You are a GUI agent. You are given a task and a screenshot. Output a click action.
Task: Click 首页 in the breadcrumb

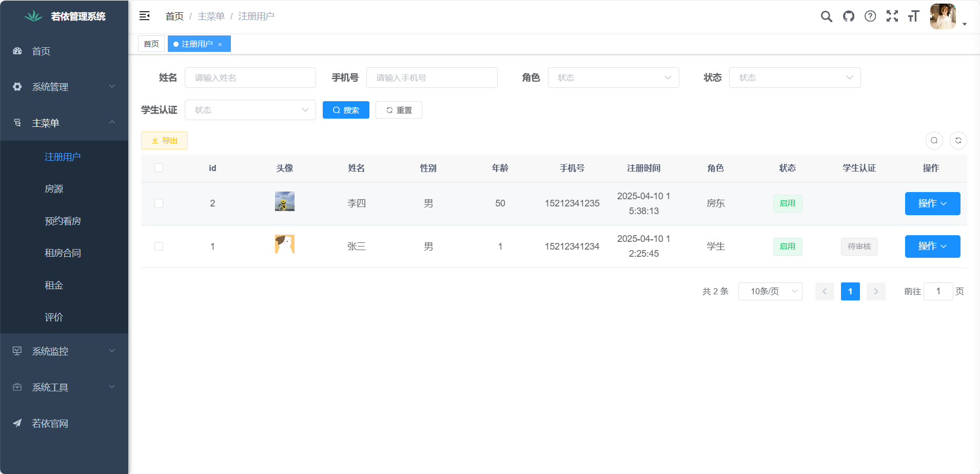(x=174, y=16)
